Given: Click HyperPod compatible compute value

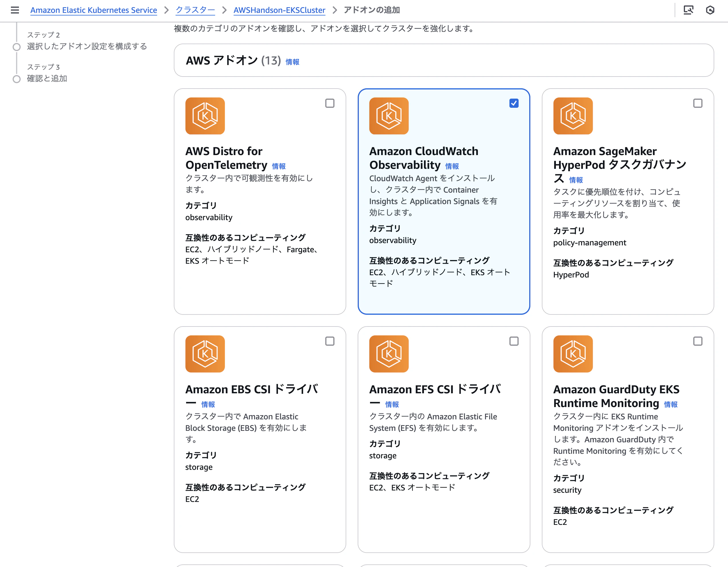Looking at the screenshot, I should pyautogui.click(x=571, y=275).
